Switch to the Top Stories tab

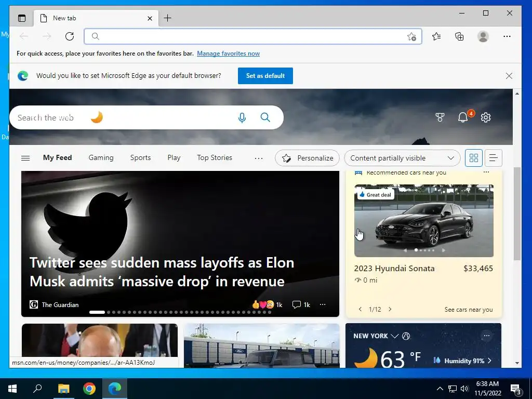click(x=215, y=158)
